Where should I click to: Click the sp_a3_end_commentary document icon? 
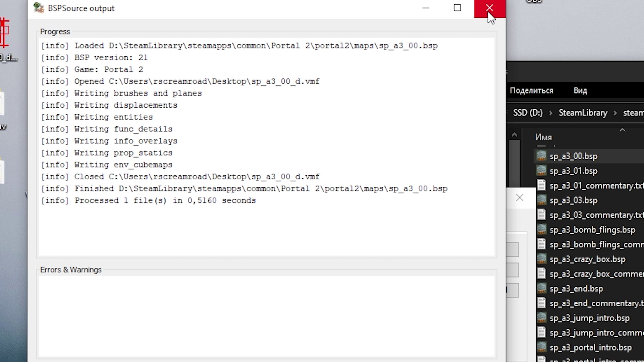click(541, 303)
